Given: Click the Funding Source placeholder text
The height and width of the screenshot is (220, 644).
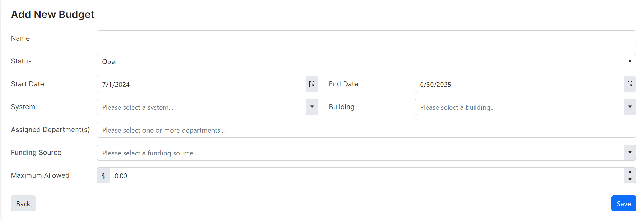Looking at the screenshot, I should coord(150,153).
